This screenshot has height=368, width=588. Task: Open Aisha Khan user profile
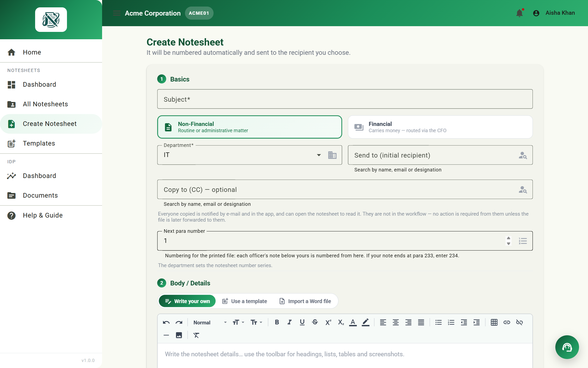[x=554, y=13]
